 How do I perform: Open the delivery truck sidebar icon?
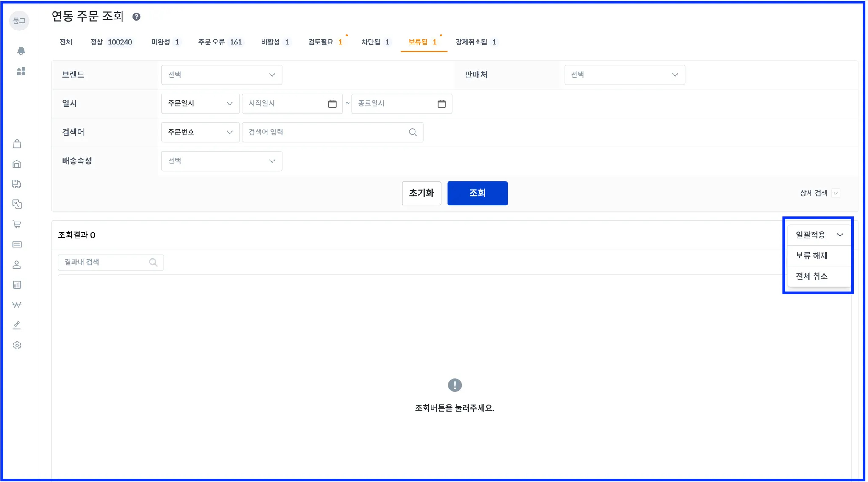click(17, 184)
